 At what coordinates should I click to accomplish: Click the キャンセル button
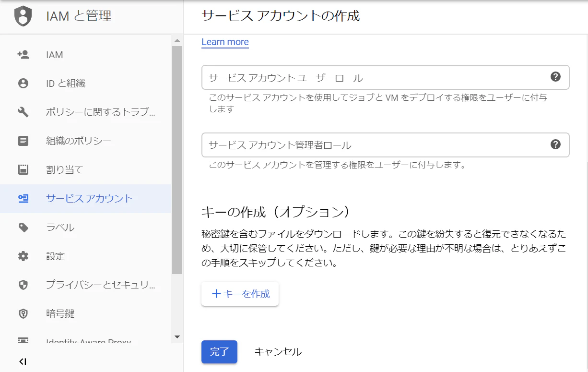click(278, 352)
